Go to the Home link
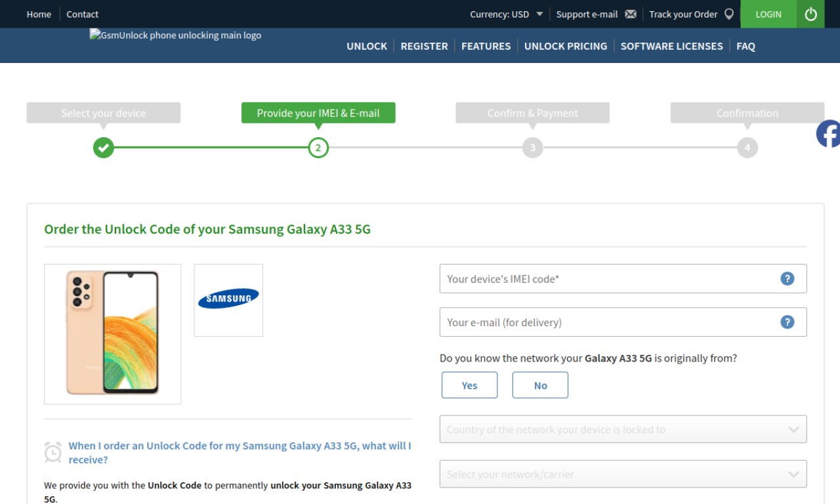The width and height of the screenshot is (840, 504). pyautogui.click(x=39, y=14)
